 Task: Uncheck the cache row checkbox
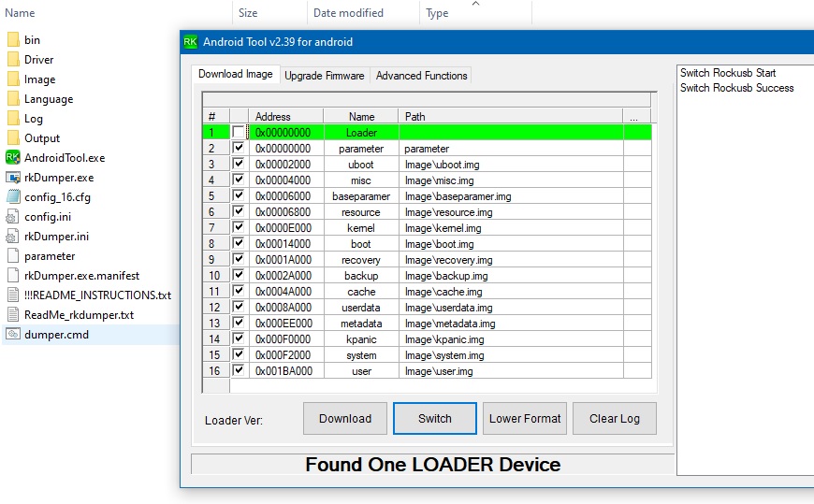tap(238, 291)
